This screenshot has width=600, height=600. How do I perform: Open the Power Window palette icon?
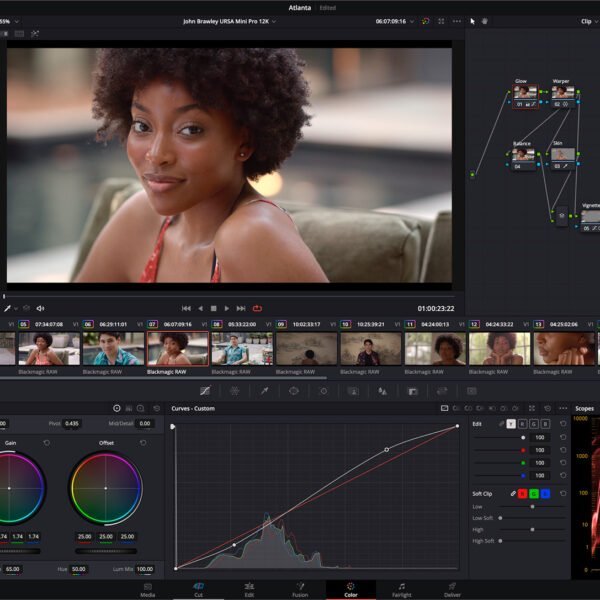[x=293, y=391]
